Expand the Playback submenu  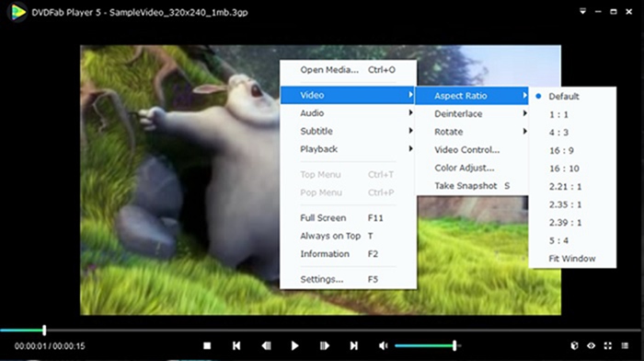click(348, 149)
